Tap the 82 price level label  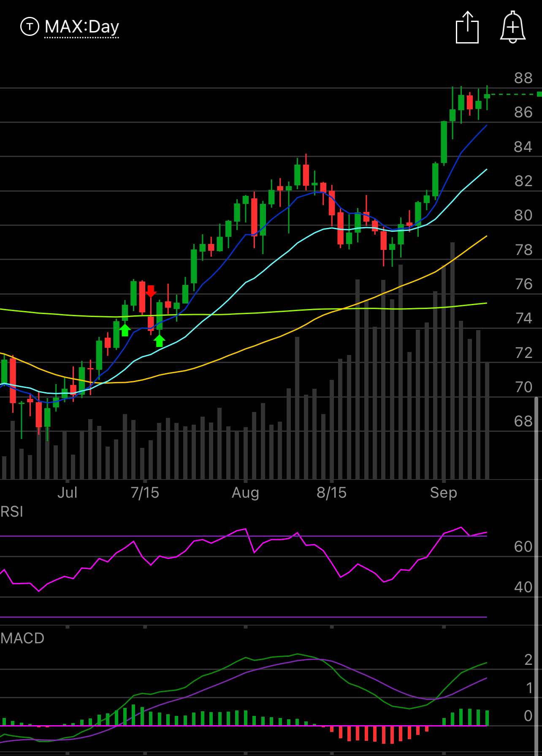523,181
